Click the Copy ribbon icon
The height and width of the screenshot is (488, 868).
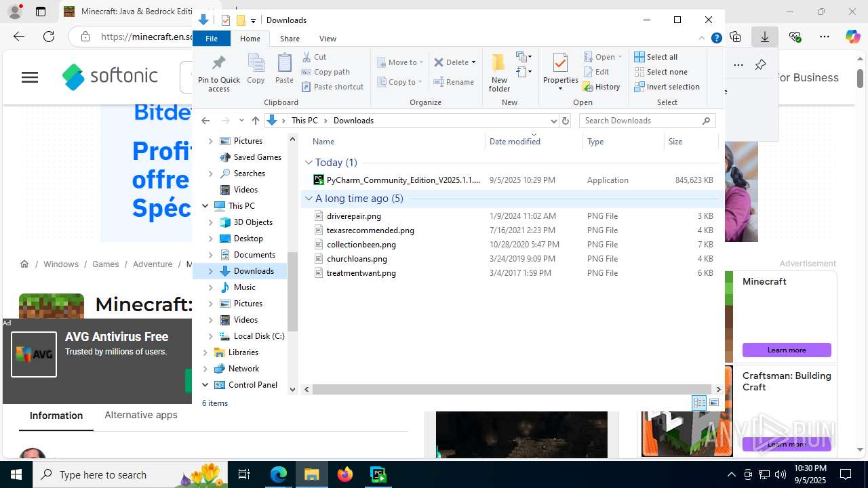256,68
